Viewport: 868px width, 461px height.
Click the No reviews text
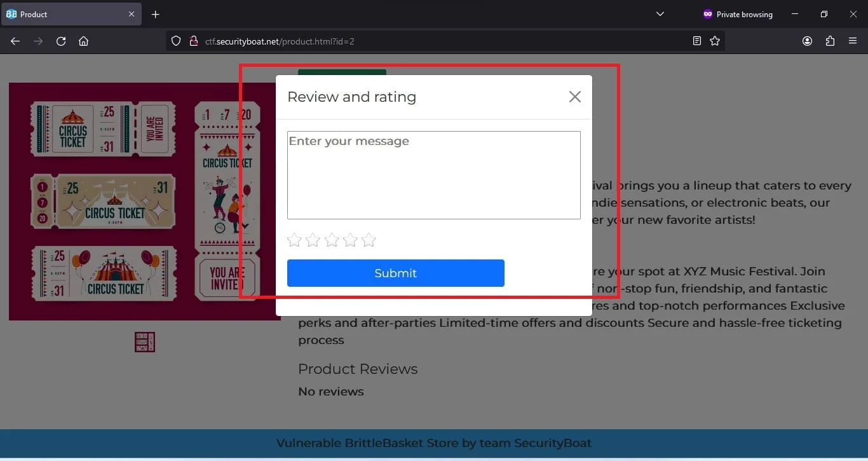pyautogui.click(x=331, y=392)
